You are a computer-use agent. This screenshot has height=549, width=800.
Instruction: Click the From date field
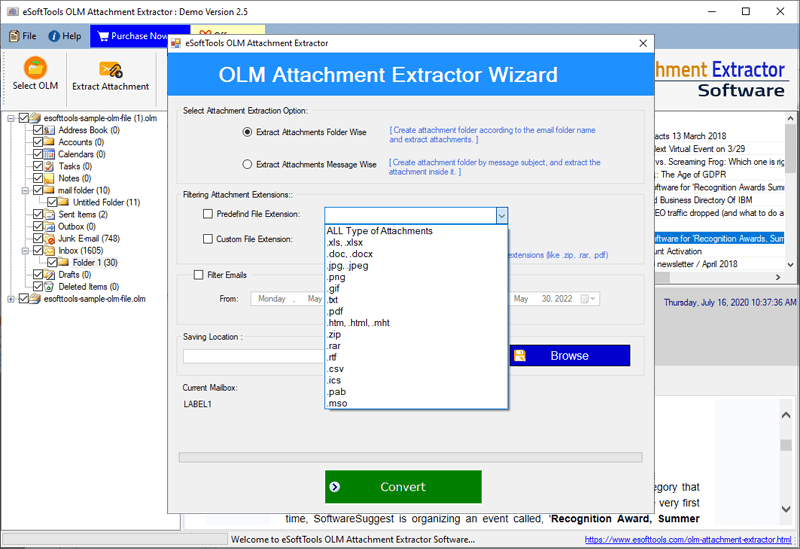(287, 298)
